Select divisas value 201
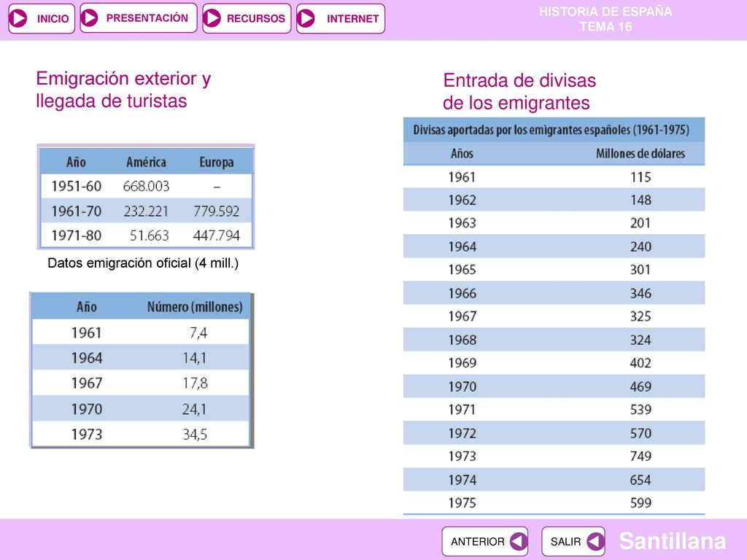Viewport: 747px width, 560px height. click(x=640, y=223)
